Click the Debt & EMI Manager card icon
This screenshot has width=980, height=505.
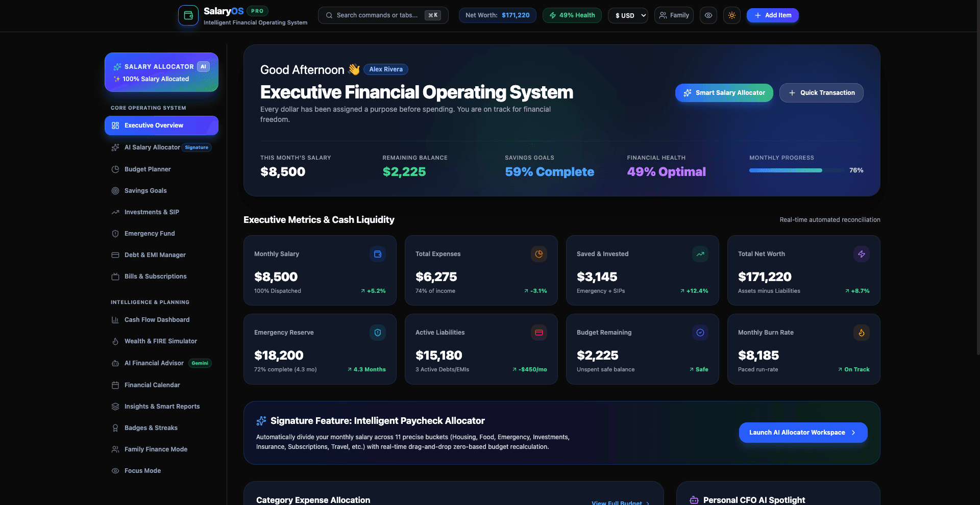click(115, 255)
